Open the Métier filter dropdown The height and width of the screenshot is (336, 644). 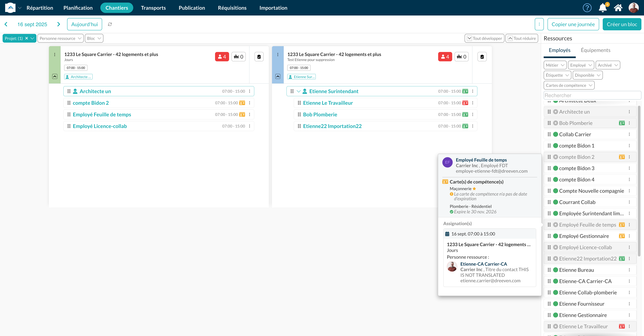[x=555, y=65]
